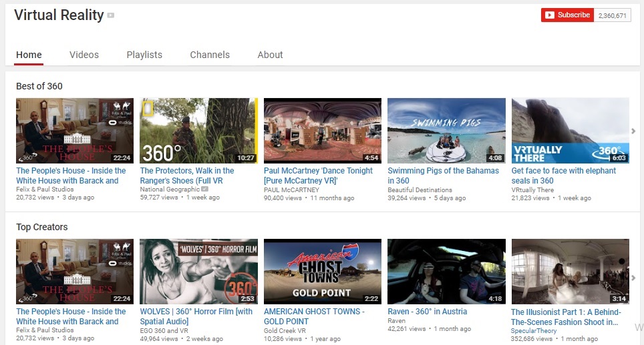
Task: Click the 2,360,671 subscriber count box
Action: (x=613, y=15)
